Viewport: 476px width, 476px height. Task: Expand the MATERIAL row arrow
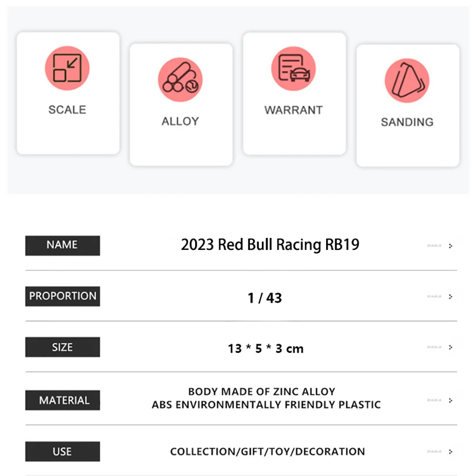pyautogui.click(x=450, y=400)
